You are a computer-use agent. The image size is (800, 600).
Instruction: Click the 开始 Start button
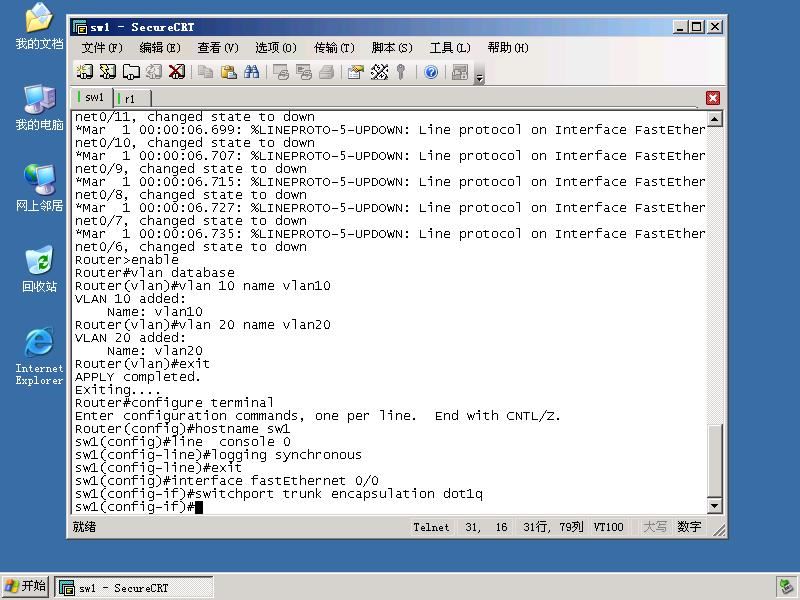25,587
